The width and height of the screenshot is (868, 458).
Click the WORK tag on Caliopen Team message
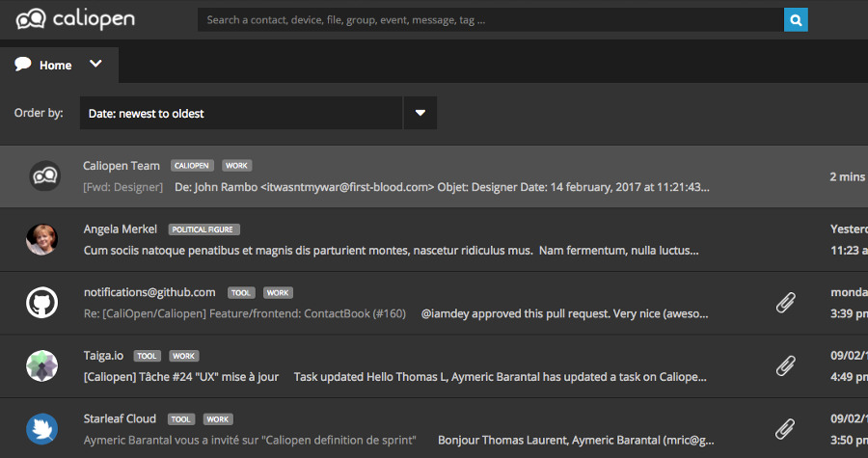coord(237,166)
